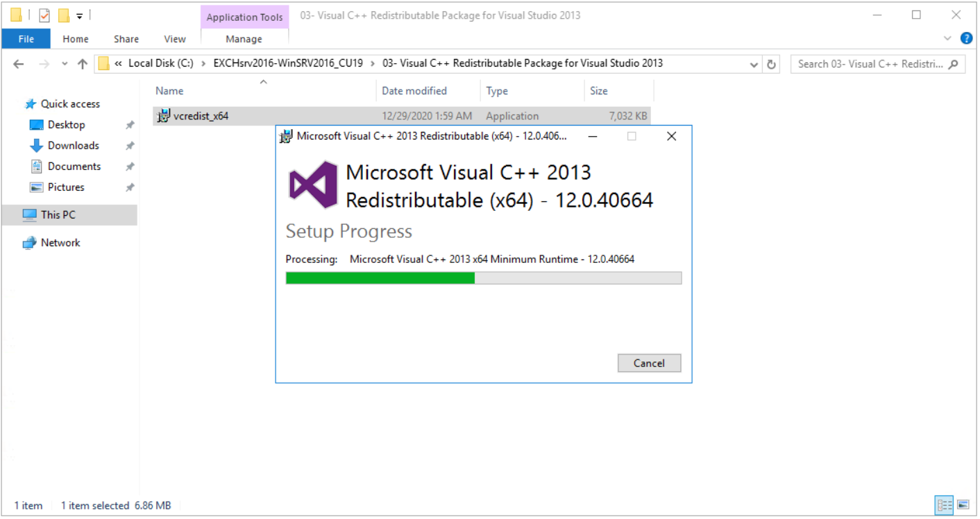This screenshot has height=519, width=980.
Task: Open Downloads in the navigation pane
Action: point(73,146)
